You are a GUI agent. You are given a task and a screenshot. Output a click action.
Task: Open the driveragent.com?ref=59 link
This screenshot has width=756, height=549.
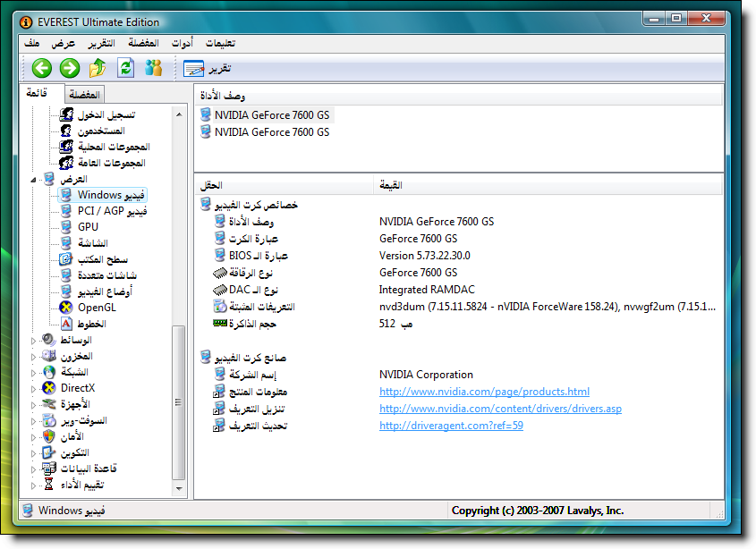pyautogui.click(x=451, y=425)
